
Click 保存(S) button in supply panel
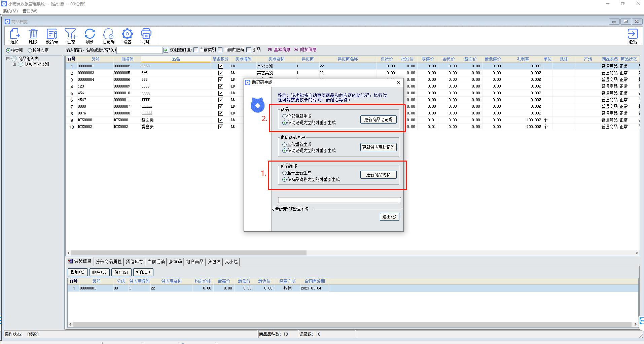[x=121, y=272]
